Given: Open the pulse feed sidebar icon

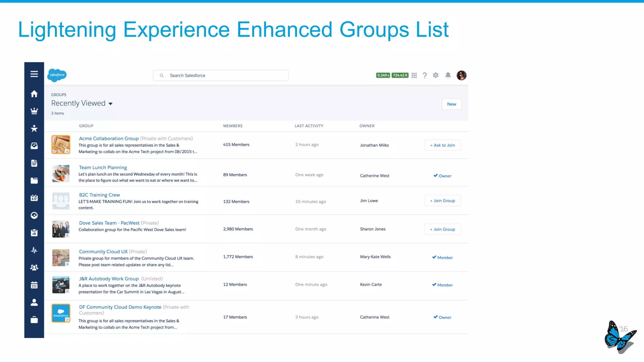Looking at the screenshot, I should coord(34,250).
